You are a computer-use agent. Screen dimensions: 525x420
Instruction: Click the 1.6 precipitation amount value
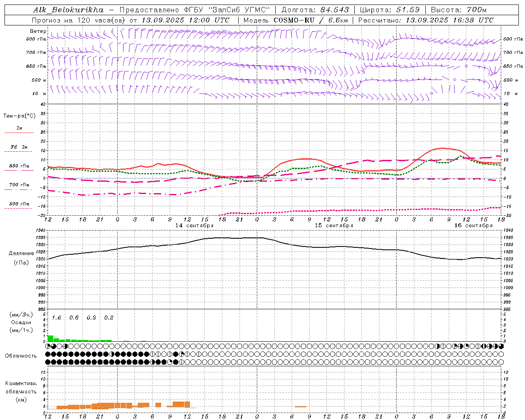pyautogui.click(x=56, y=318)
